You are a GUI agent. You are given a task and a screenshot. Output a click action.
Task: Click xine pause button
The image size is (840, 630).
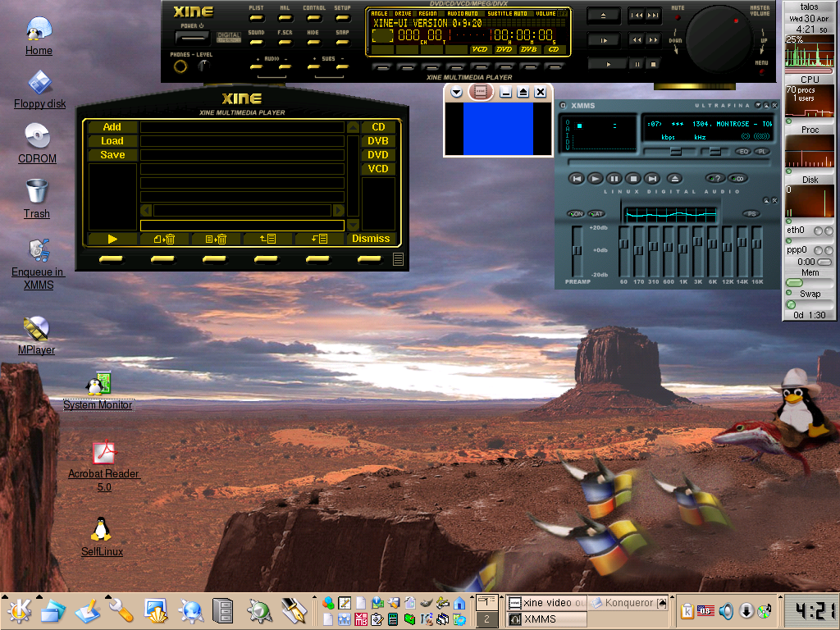pos(637,64)
